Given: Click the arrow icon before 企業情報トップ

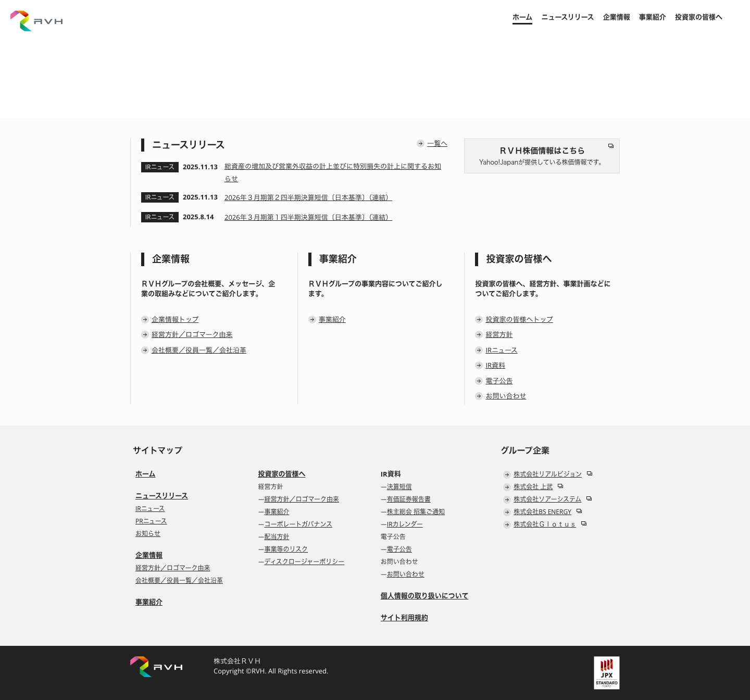Looking at the screenshot, I should click(145, 319).
